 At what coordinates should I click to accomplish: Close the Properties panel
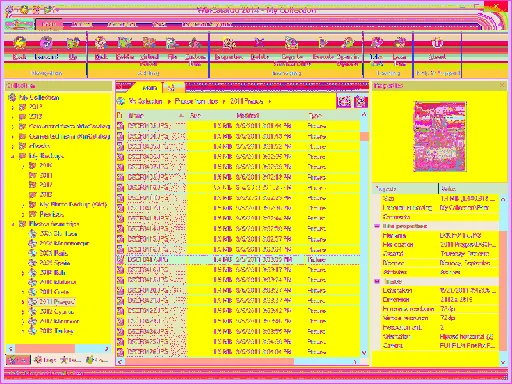pos(502,86)
